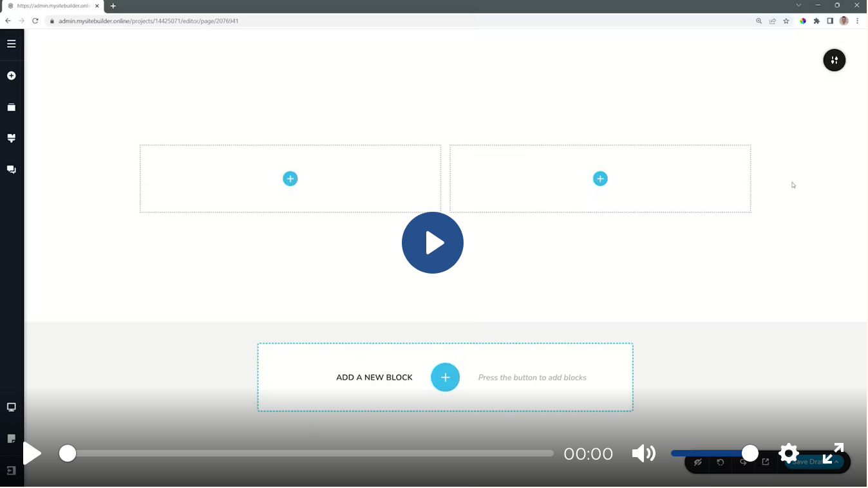This screenshot has height=488, width=868.
Task: Open the black round settings sliders button
Action: pos(834,61)
